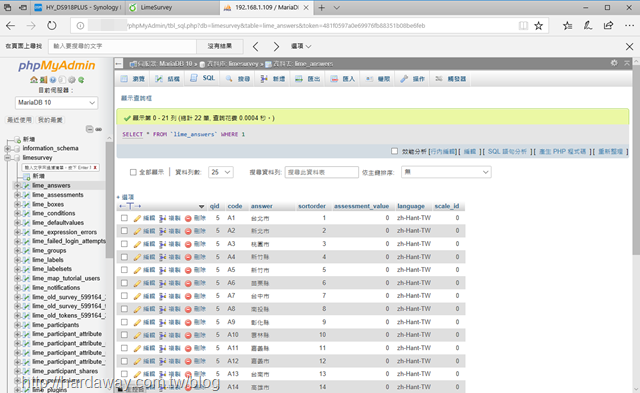Go to previous find result arrow
The width and height of the screenshot is (640, 393).
(256, 47)
